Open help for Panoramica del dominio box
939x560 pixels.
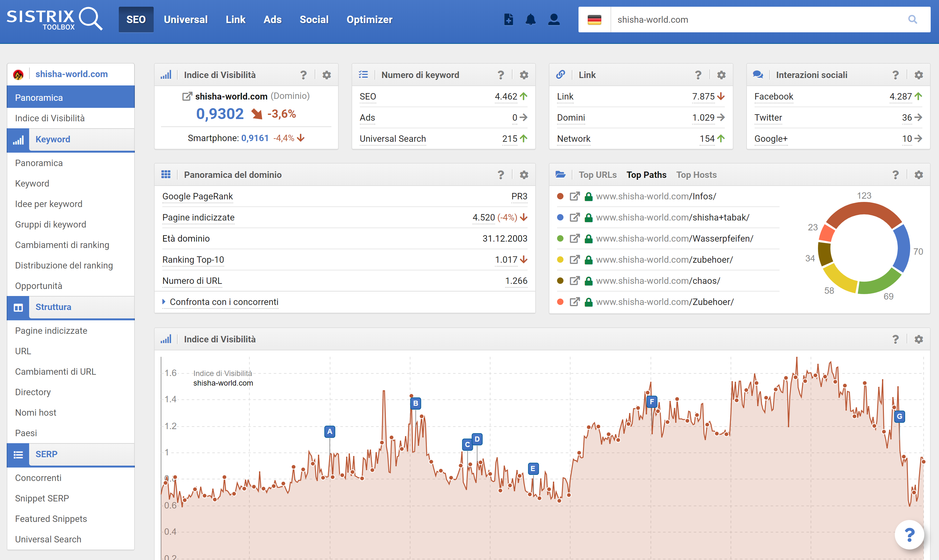501,175
